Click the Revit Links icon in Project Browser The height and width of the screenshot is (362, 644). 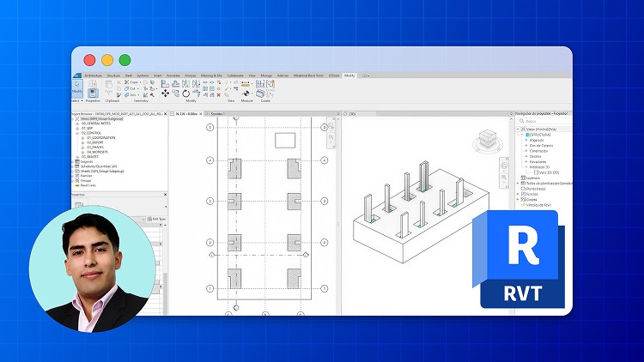pos(76,185)
